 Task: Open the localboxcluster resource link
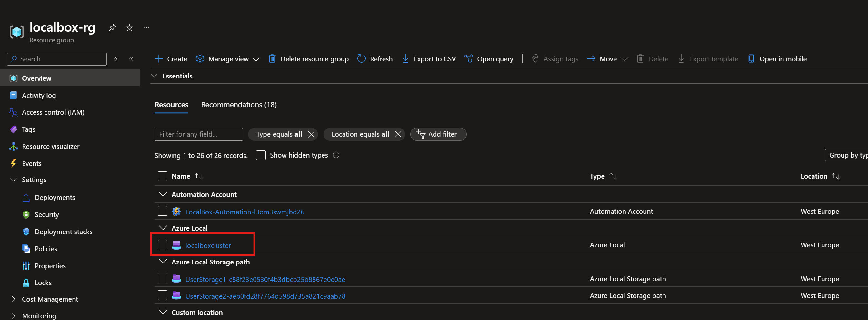[x=208, y=245]
